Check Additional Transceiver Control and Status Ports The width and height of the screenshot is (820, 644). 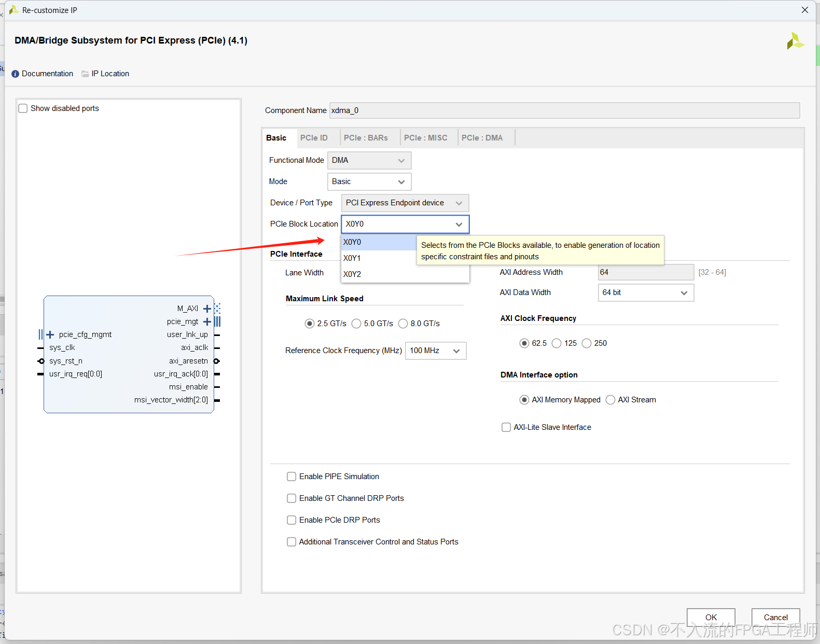pos(291,542)
